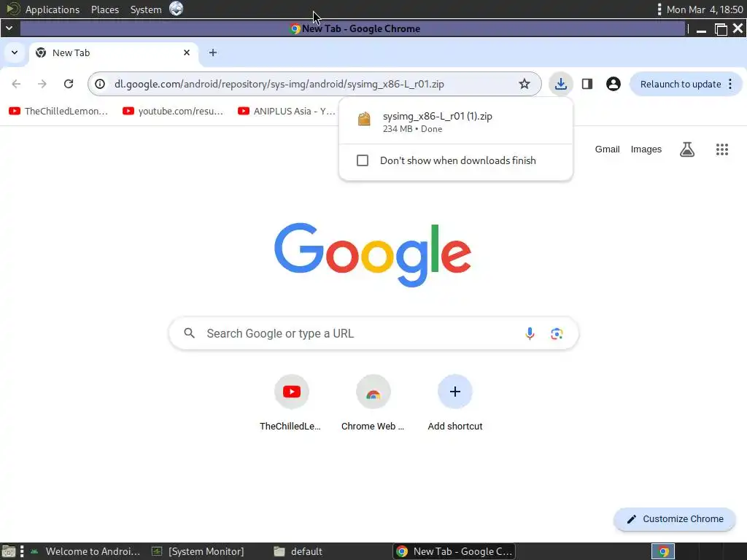Screen dimensions: 747x560
Task: Click the show desktop icon in taskbar
Action: coord(8,551)
